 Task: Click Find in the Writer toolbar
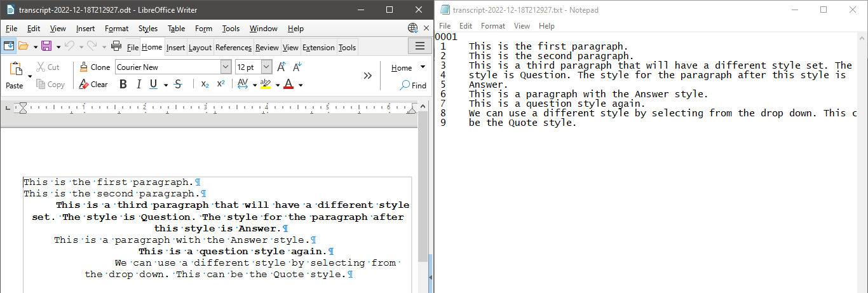pyautogui.click(x=414, y=85)
